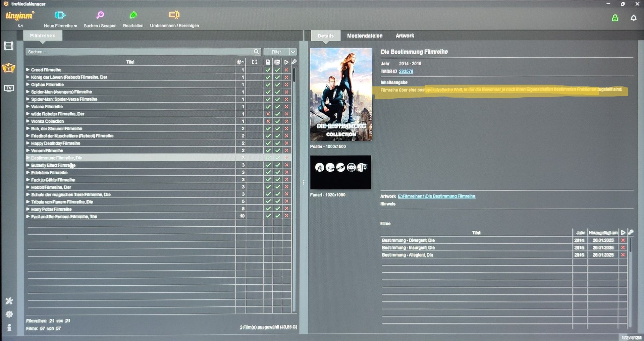Screen dimensions: 644x341
Task: Select the Movie sets module icon
Action: tap(9, 68)
